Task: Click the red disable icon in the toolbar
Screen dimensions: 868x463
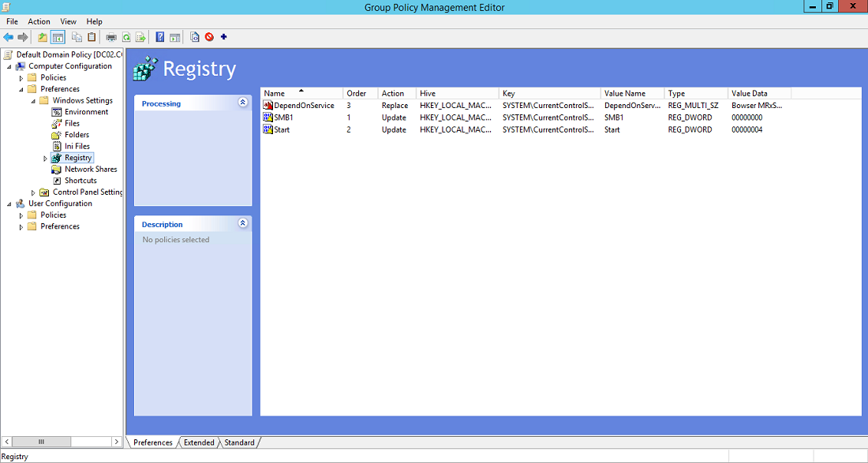Action: [x=208, y=36]
